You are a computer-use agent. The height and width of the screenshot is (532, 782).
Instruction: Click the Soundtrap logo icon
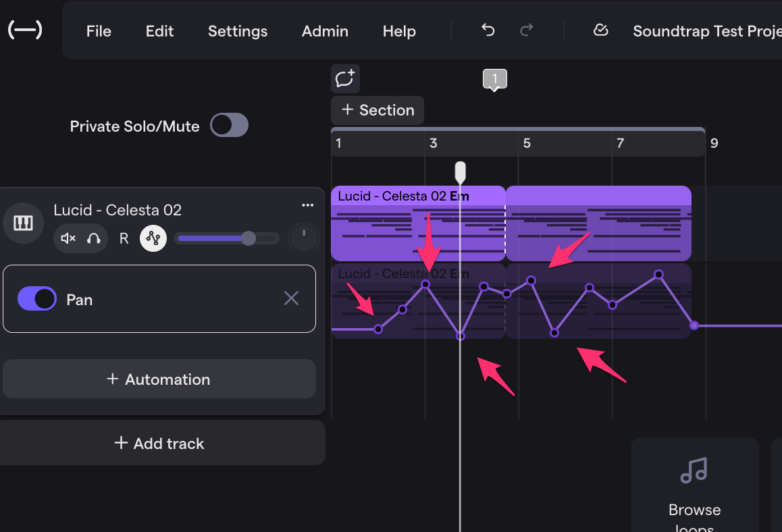[x=25, y=30]
